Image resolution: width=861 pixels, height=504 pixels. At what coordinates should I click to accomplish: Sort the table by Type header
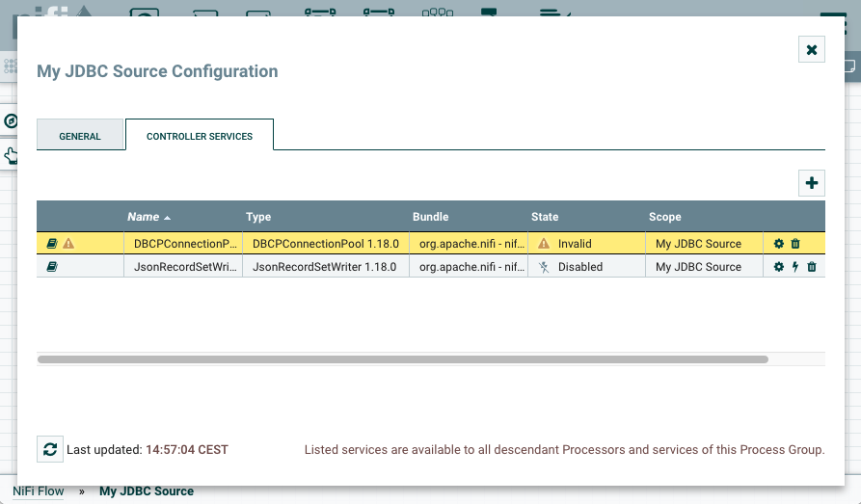pos(258,217)
